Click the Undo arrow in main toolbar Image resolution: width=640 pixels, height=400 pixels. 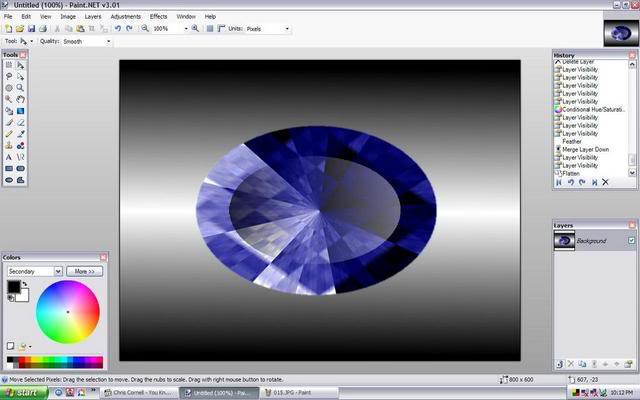[118, 29]
